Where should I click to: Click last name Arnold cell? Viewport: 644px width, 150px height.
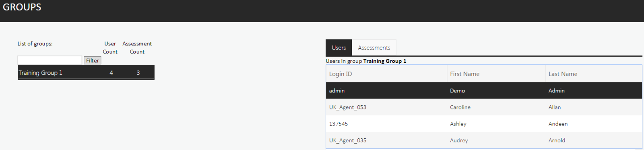pyautogui.click(x=557, y=140)
